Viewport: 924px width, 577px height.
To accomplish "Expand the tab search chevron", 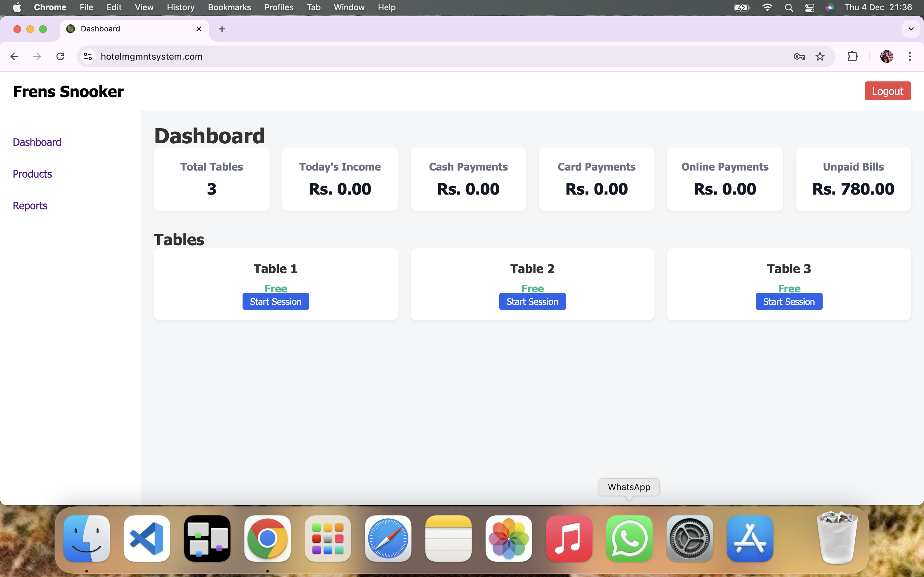I will [x=911, y=29].
